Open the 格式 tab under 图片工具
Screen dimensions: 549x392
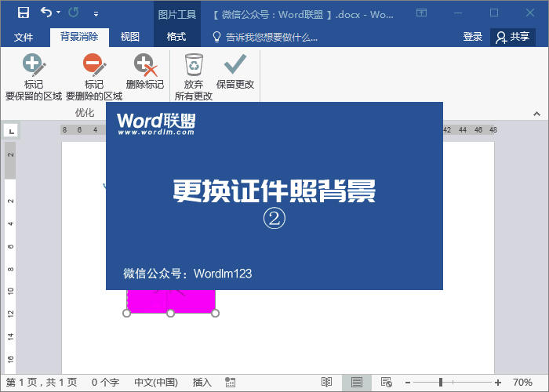point(176,37)
